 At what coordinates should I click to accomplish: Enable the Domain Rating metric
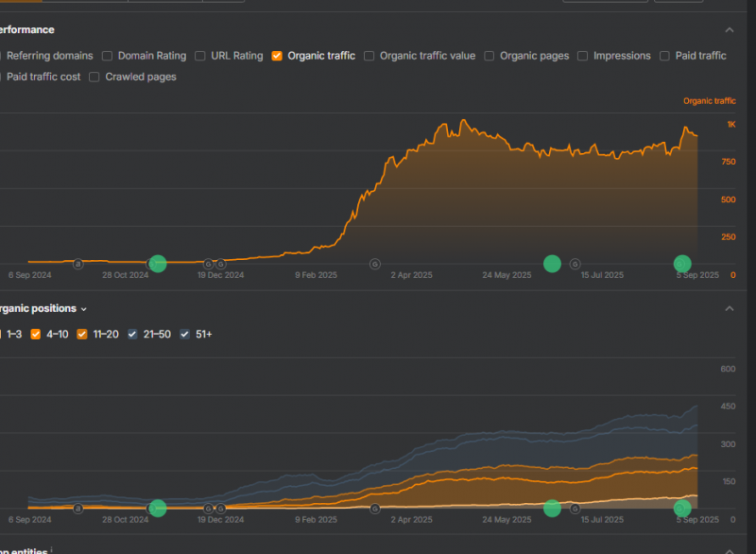coord(108,56)
